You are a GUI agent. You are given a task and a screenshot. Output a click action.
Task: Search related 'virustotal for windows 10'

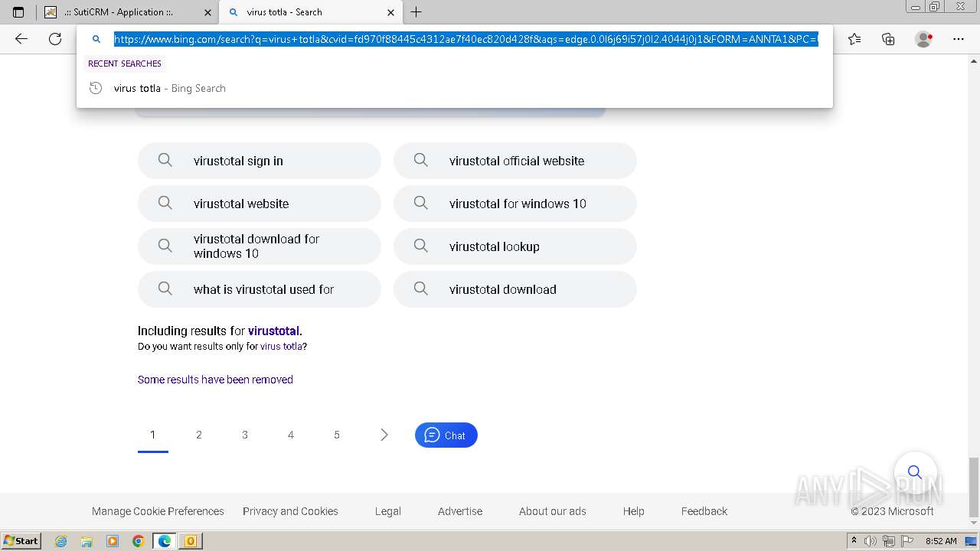(515, 204)
